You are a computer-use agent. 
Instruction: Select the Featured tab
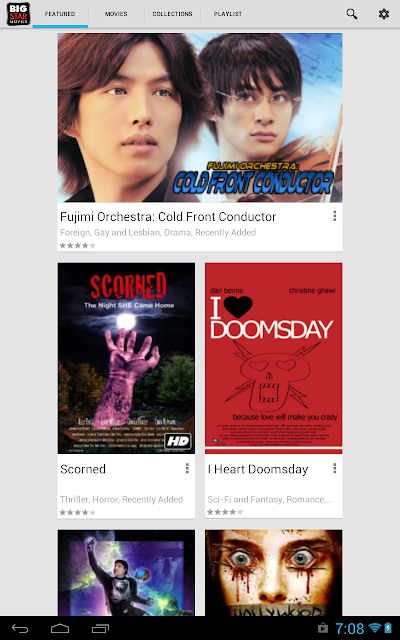click(60, 14)
